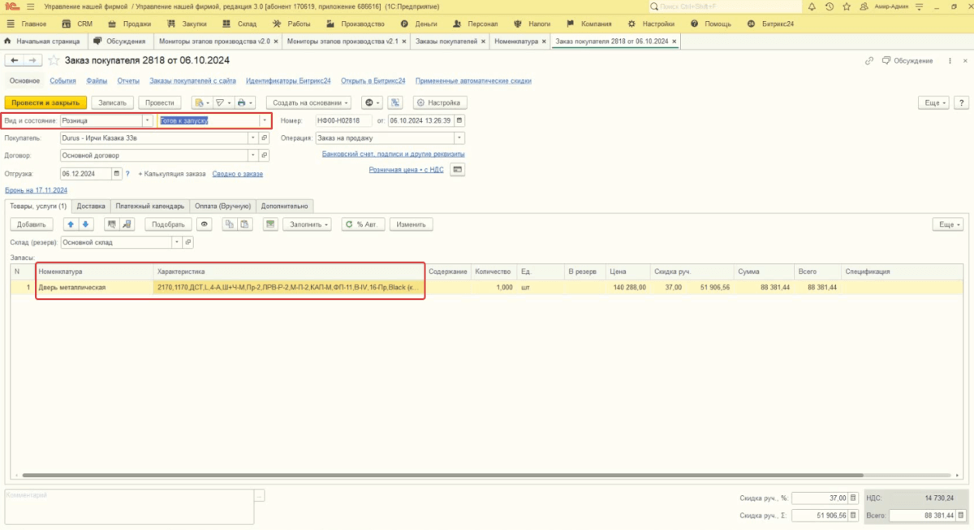Open the Продажи menu
This screenshot has height=531, width=974.
point(130,24)
